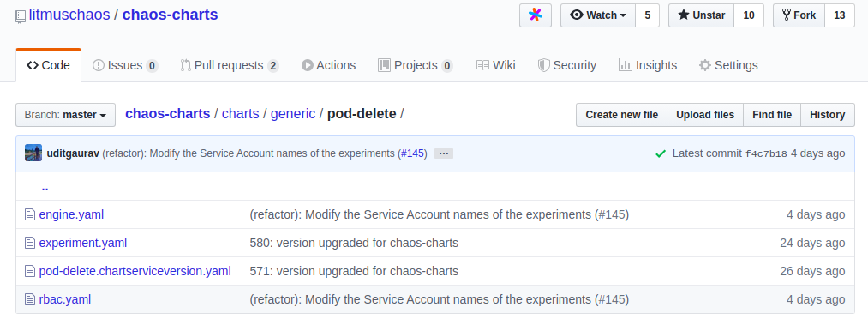Image resolution: width=868 pixels, height=319 pixels.
Task: Open engine.yaml file
Action: [x=71, y=214]
